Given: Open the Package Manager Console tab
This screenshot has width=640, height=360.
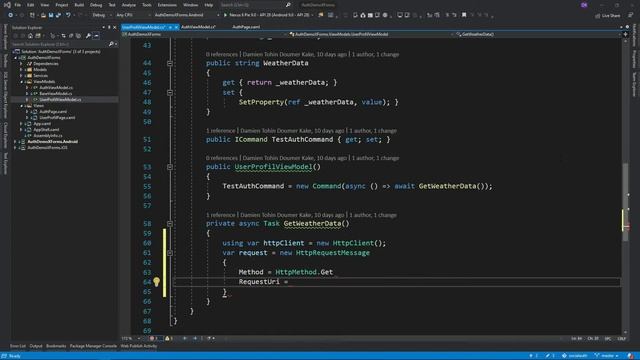Looking at the screenshot, I should [x=93, y=346].
